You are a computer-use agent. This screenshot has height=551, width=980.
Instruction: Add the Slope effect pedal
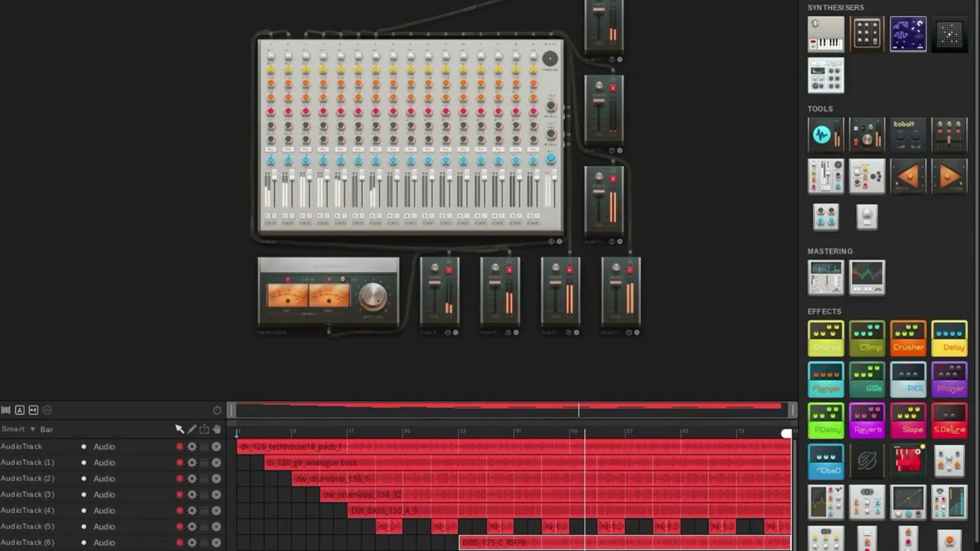tap(908, 422)
